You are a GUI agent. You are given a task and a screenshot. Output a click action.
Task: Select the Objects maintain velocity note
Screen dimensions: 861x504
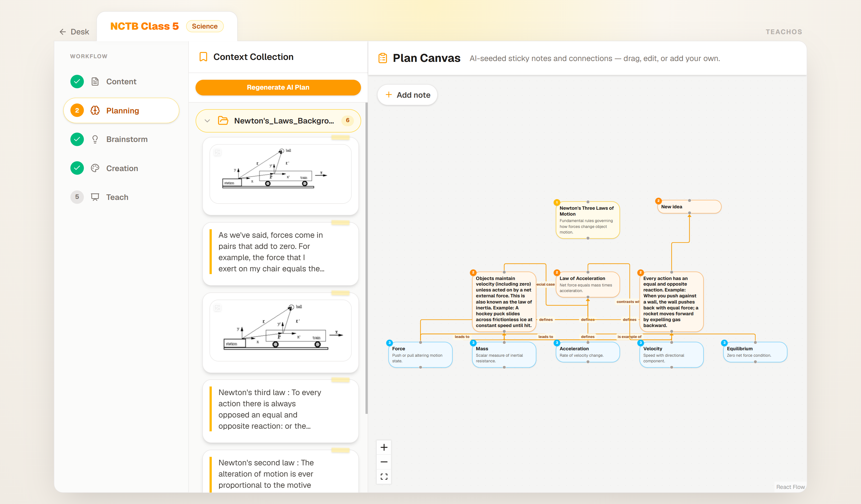[x=504, y=302]
